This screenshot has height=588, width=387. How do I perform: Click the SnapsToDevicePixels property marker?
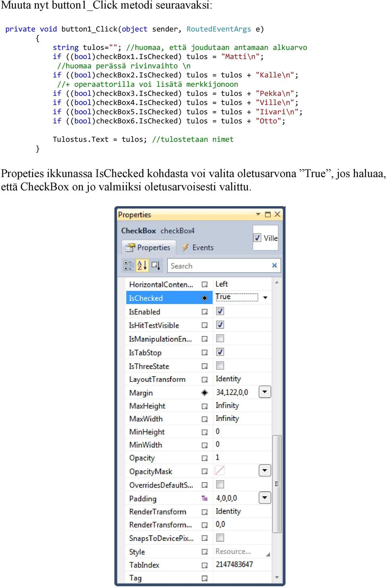pos(204,538)
